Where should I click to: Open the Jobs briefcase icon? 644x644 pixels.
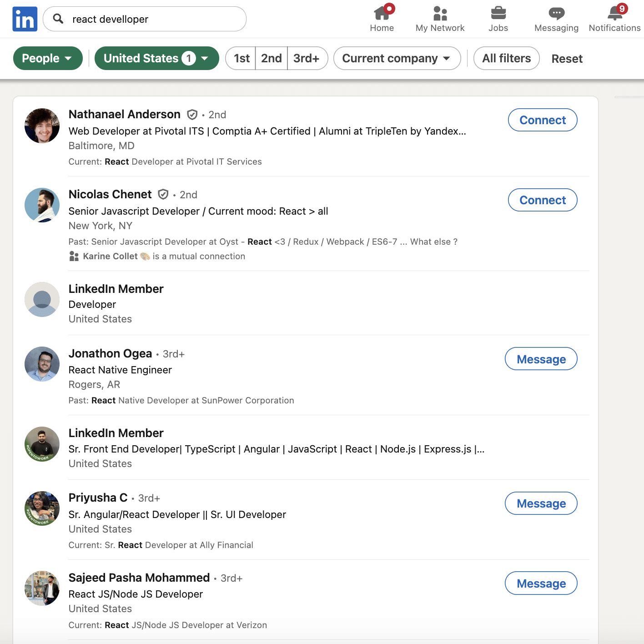coord(498,13)
